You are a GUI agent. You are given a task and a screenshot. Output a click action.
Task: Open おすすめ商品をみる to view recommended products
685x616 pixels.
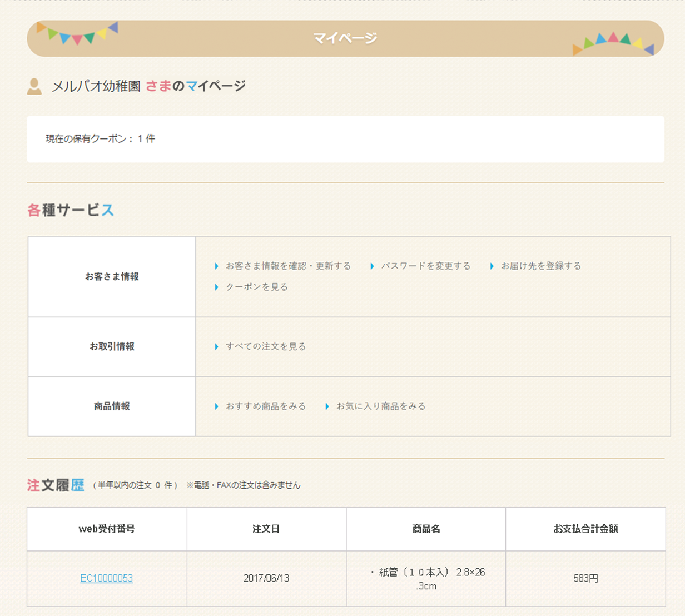(265, 406)
